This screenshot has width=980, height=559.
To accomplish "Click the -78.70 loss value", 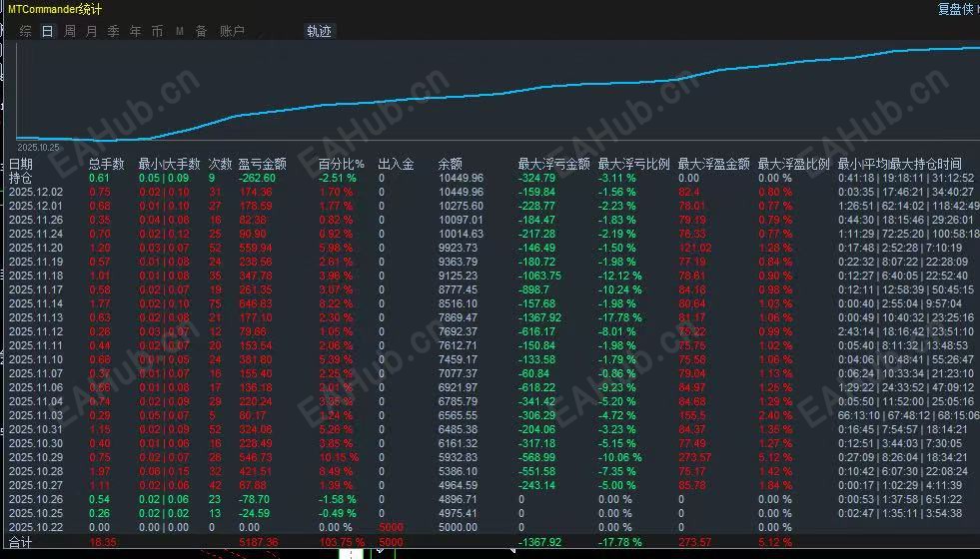I will (x=255, y=499).
